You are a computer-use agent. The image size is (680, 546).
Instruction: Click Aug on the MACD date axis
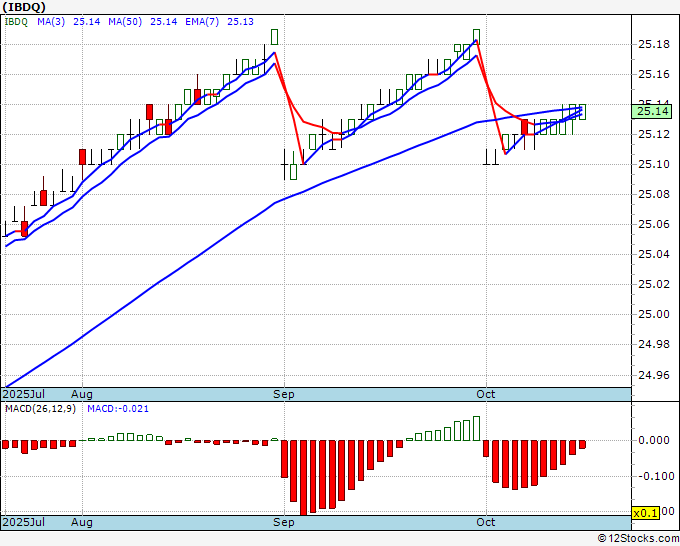click(x=82, y=522)
